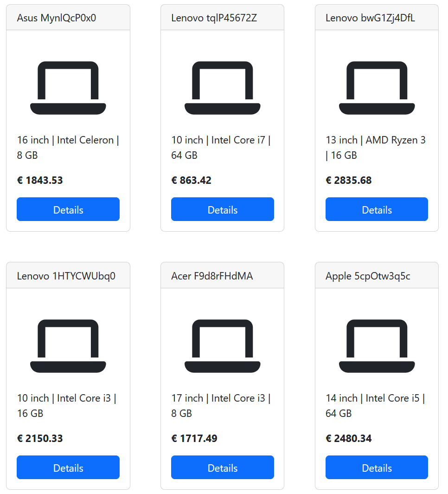
Task: Select the Acer F9d8rFHdMA laptop icon
Action: pos(222,346)
